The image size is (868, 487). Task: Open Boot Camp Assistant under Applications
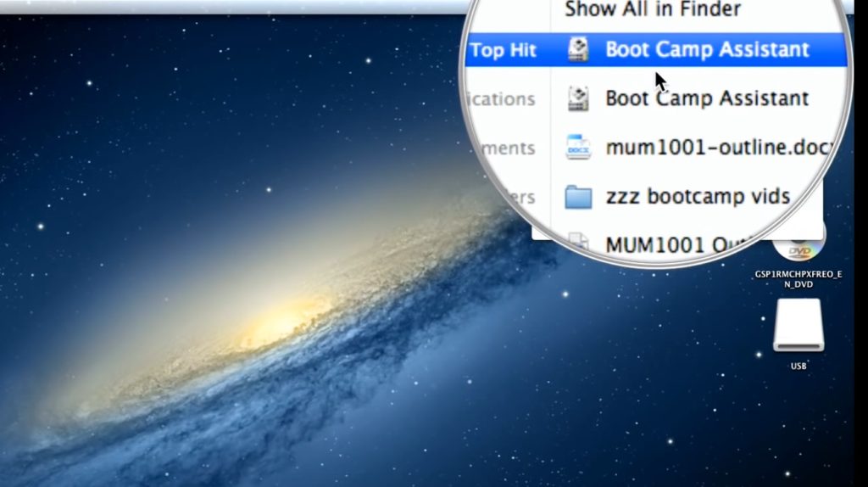[x=707, y=98]
